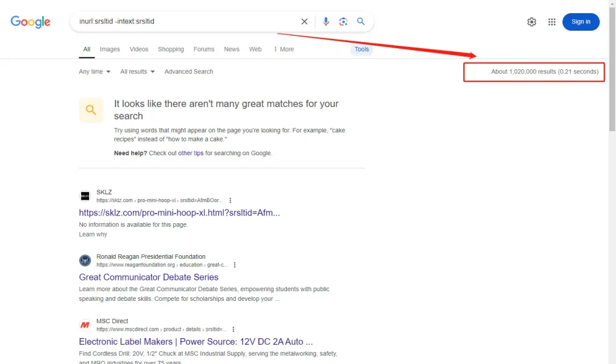Expand the More search categories menu
The width and height of the screenshot is (616, 364).
(x=284, y=49)
